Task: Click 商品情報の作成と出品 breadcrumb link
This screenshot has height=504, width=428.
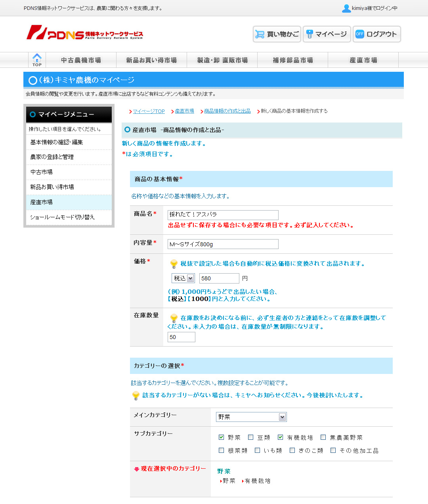Action: coord(227,111)
